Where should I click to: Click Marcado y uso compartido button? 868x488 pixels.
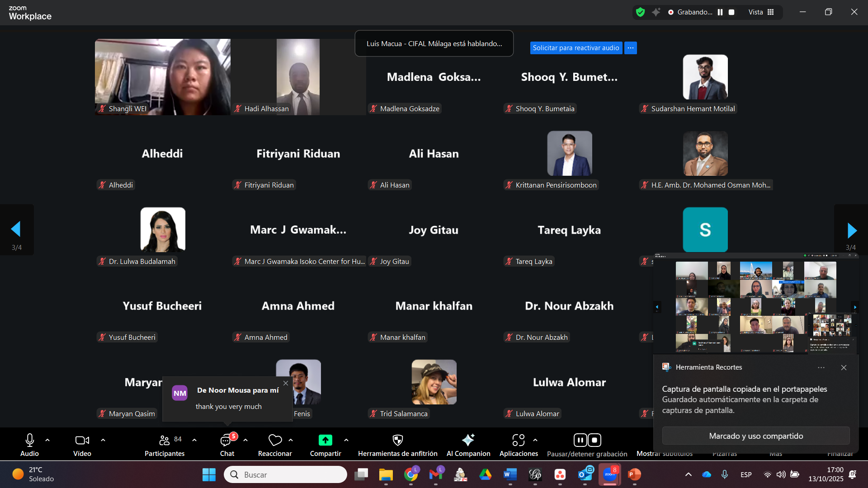coord(756,436)
